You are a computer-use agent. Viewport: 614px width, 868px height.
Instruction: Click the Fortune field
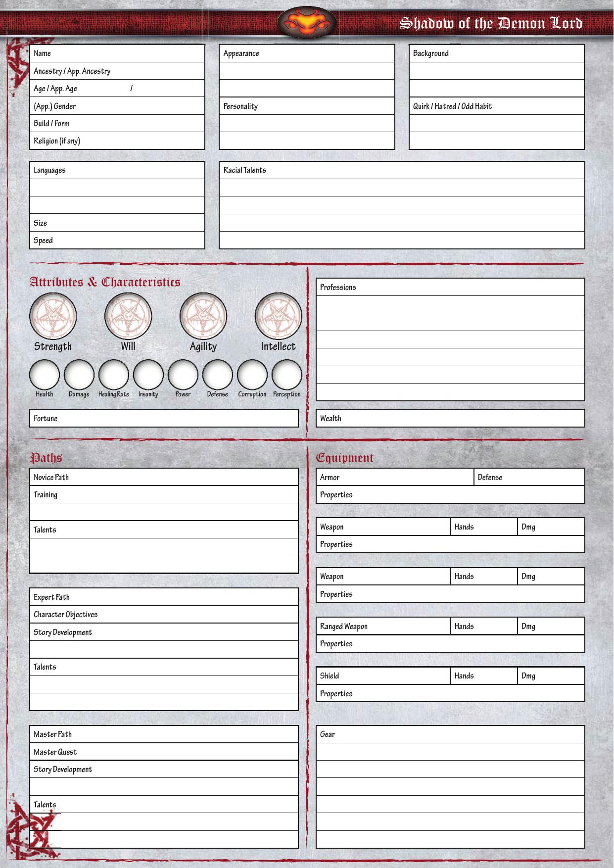(173, 419)
